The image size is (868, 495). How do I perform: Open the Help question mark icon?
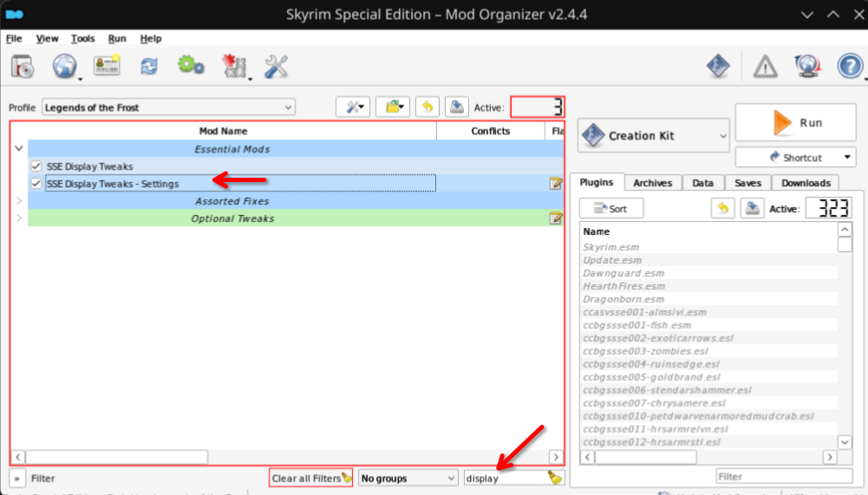coord(851,67)
